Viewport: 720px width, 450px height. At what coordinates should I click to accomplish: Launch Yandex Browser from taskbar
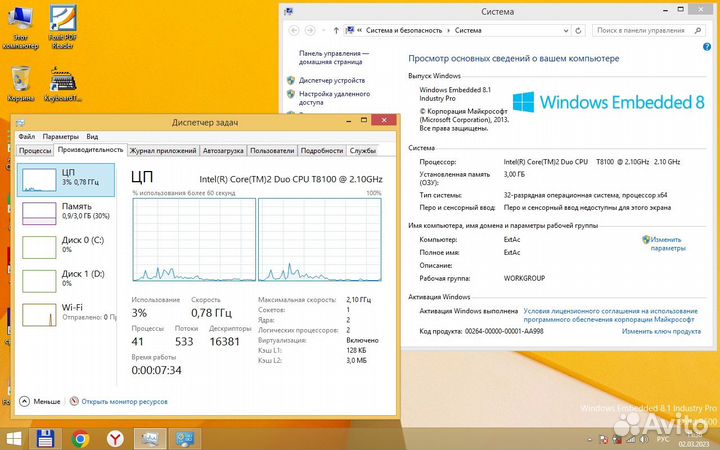pos(115,439)
